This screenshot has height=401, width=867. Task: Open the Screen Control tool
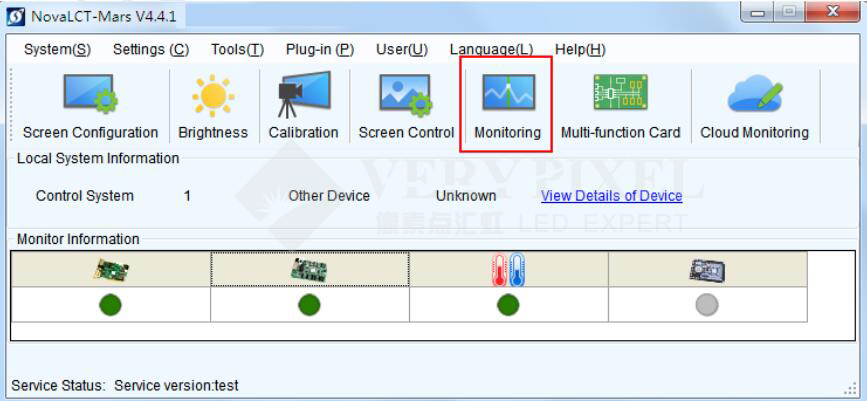tap(406, 107)
